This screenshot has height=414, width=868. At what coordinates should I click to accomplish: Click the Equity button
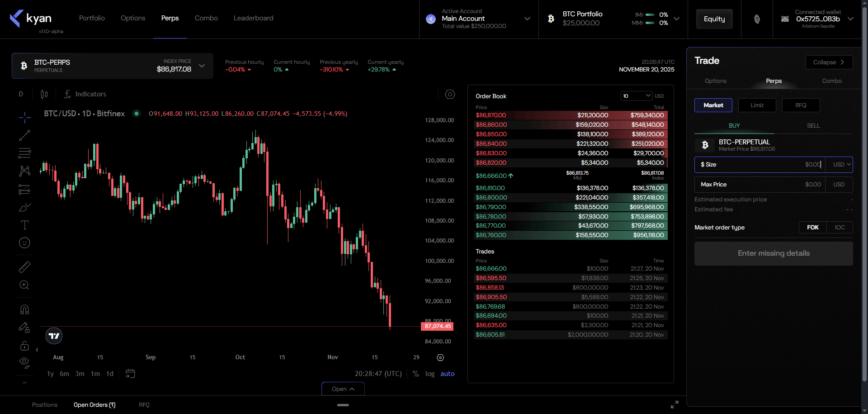click(x=714, y=19)
